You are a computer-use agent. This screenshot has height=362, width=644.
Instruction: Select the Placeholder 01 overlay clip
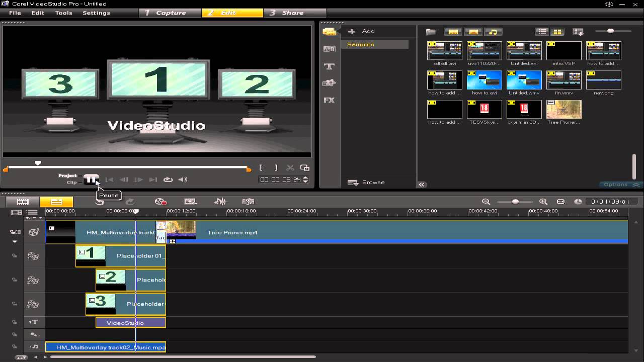click(121, 256)
